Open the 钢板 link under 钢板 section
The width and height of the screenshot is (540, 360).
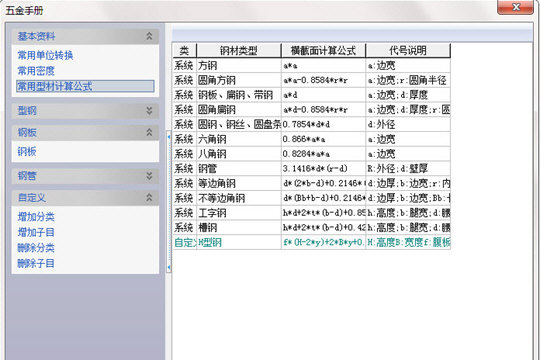(x=27, y=152)
